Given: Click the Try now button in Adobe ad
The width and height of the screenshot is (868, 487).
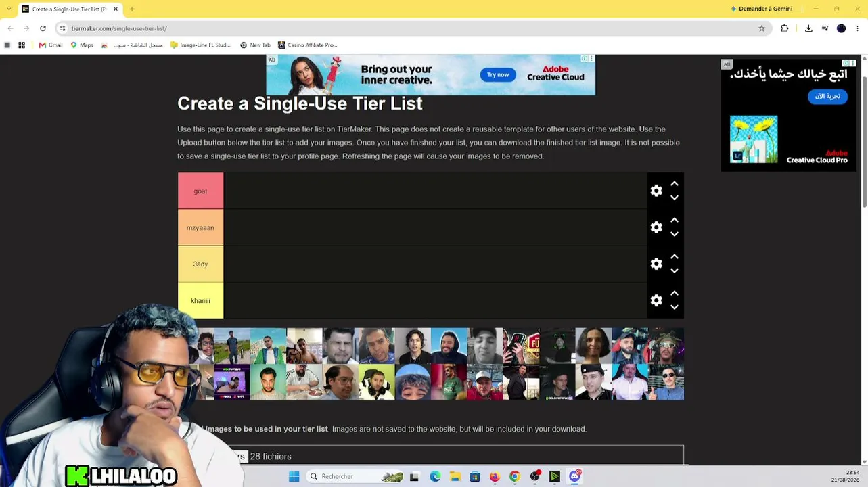Looking at the screenshot, I should coord(498,75).
